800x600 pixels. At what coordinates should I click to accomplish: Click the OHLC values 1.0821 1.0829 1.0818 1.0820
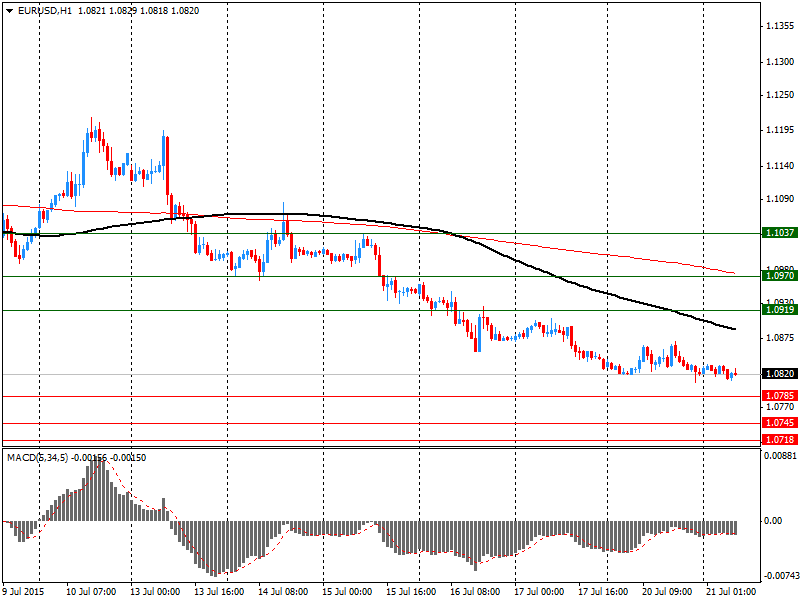[x=138, y=11]
